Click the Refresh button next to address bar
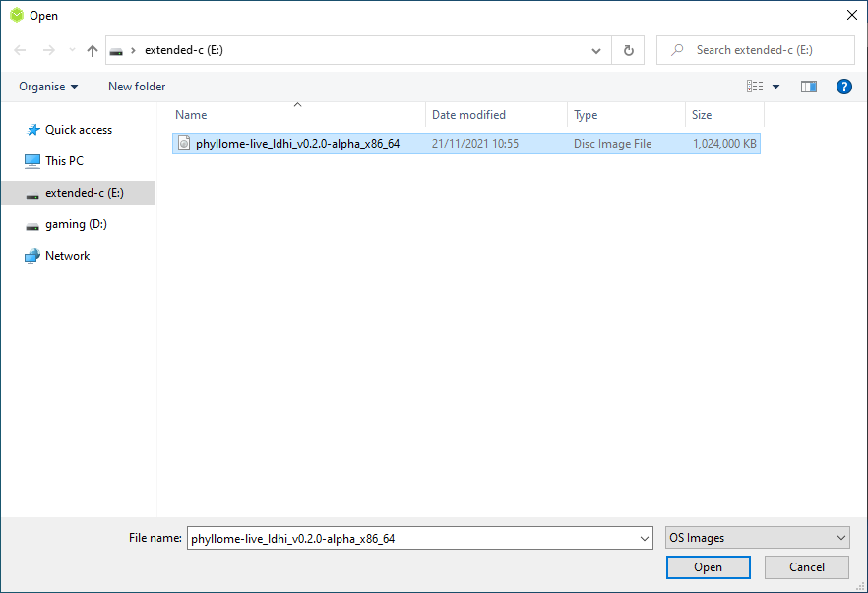868x593 pixels. pyautogui.click(x=628, y=50)
